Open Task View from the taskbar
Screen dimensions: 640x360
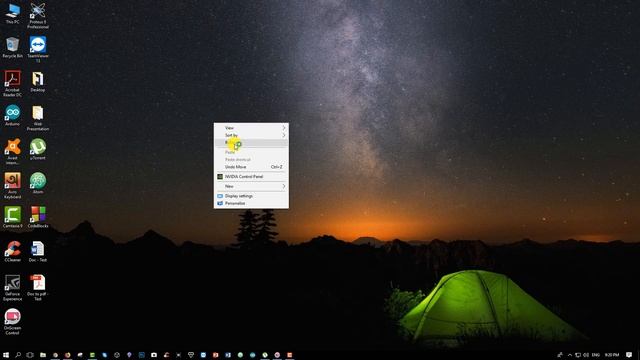click(x=30, y=355)
